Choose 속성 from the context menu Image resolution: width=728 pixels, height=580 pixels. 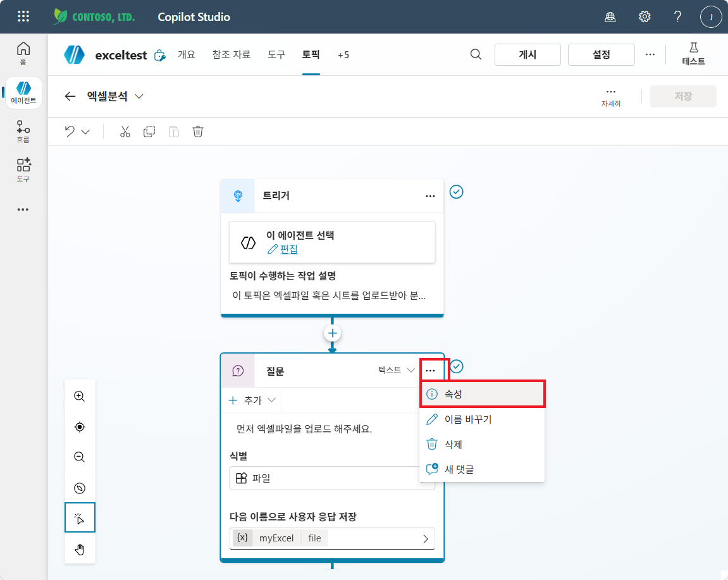coord(482,394)
